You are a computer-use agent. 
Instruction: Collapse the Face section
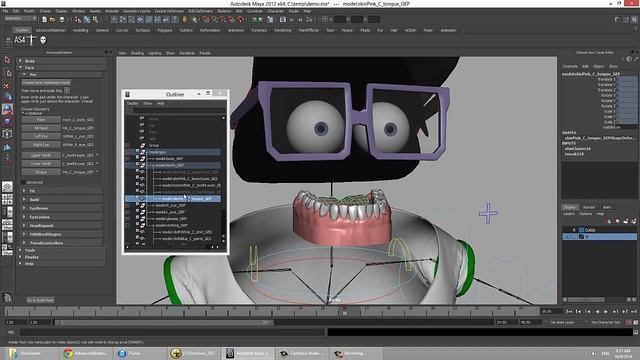[x=20, y=67]
